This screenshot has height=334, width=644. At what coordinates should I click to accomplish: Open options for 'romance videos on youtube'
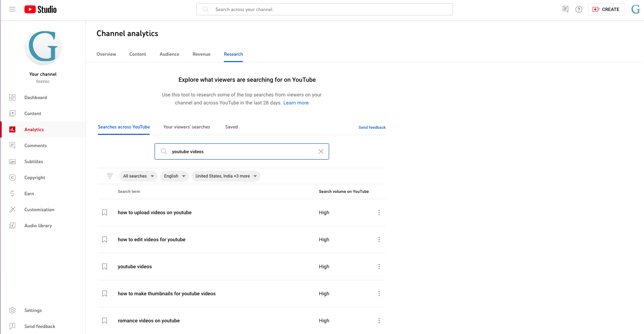pyautogui.click(x=379, y=321)
